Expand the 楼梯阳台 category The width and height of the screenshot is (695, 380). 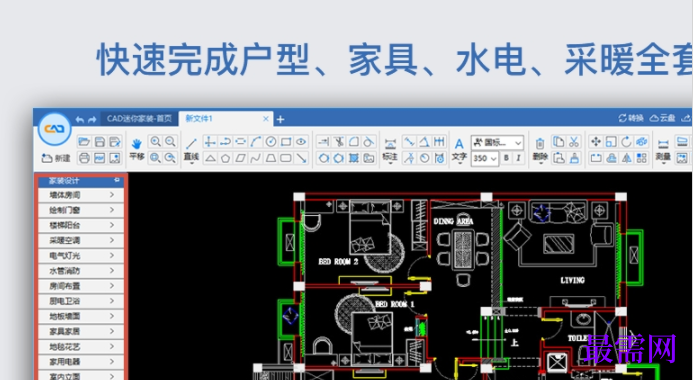click(81, 225)
